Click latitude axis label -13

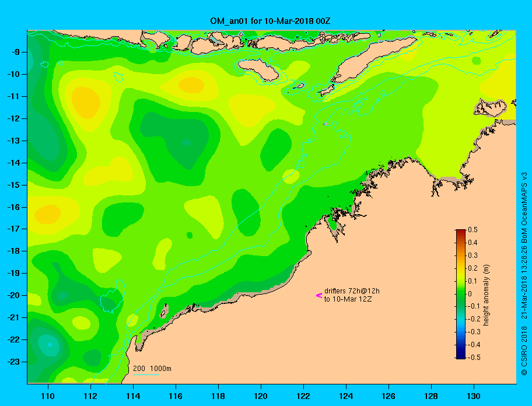point(13,141)
